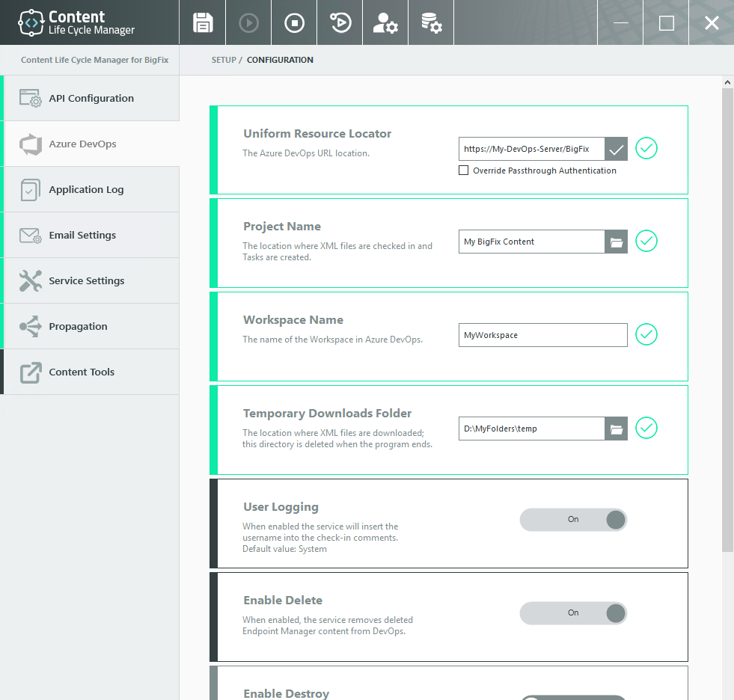This screenshot has width=734, height=700.
Task: Open the database settings icon
Action: 431,22
